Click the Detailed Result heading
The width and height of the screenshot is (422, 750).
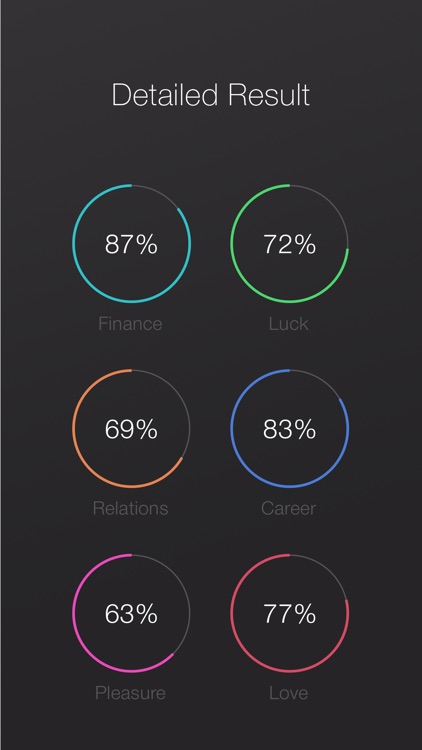[x=211, y=95]
